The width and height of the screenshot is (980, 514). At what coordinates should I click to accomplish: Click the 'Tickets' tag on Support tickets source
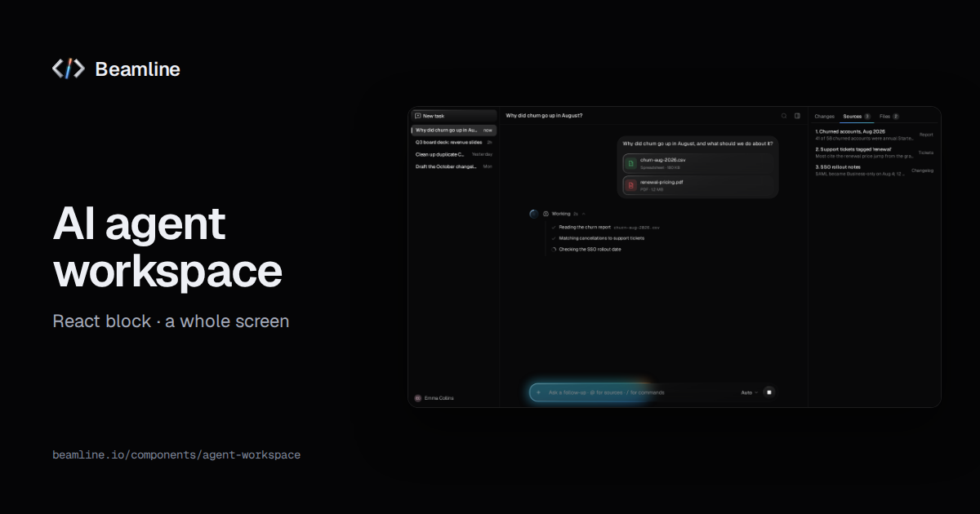pos(926,153)
